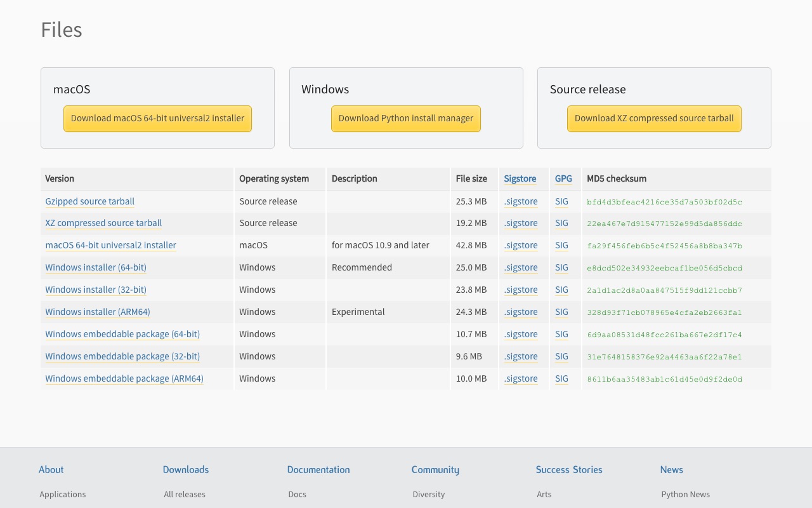Open .sigstore for macOS 64-bit universal2 installer row

pyautogui.click(x=521, y=245)
